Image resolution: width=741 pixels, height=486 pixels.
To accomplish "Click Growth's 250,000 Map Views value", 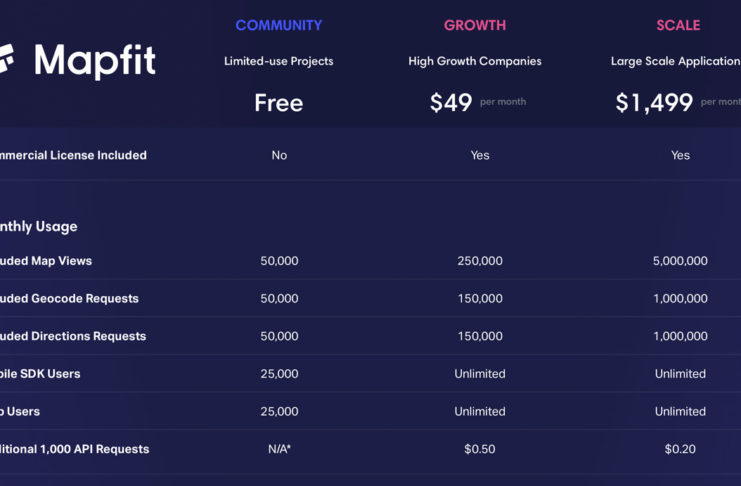I will [x=480, y=260].
